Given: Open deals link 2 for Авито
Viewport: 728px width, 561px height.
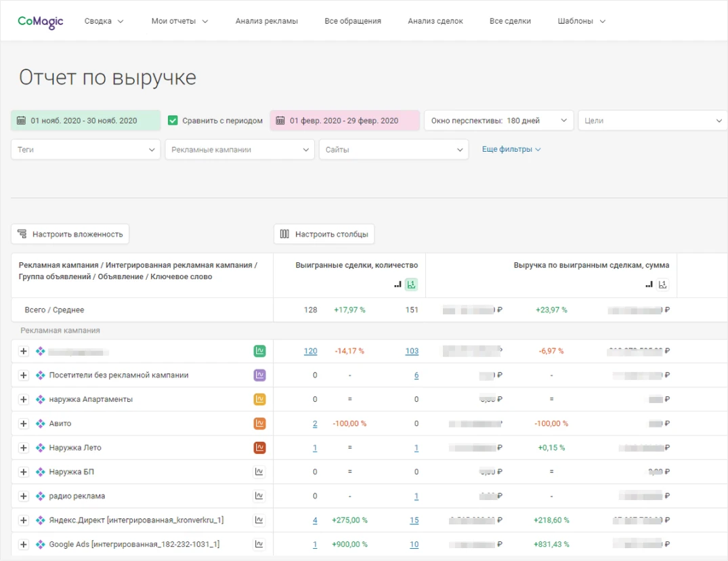Looking at the screenshot, I should [x=316, y=423].
